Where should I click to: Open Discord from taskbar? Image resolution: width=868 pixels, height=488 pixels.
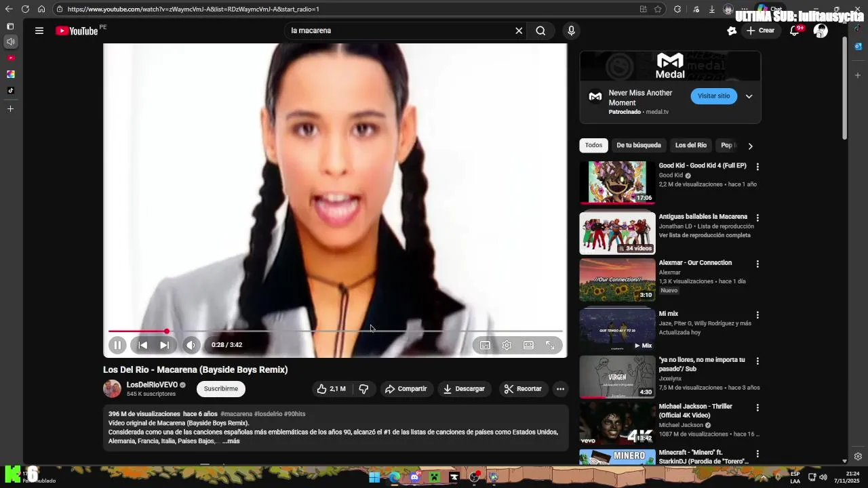point(414,477)
